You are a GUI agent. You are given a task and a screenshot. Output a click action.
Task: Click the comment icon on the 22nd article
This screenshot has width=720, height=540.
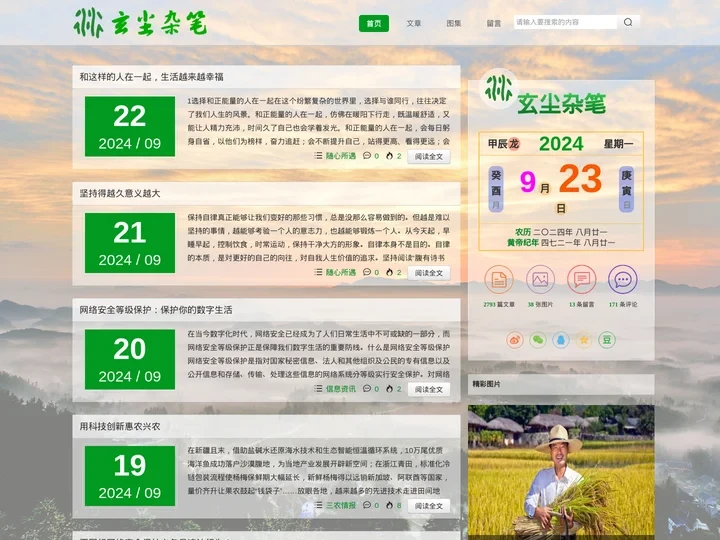click(x=366, y=156)
